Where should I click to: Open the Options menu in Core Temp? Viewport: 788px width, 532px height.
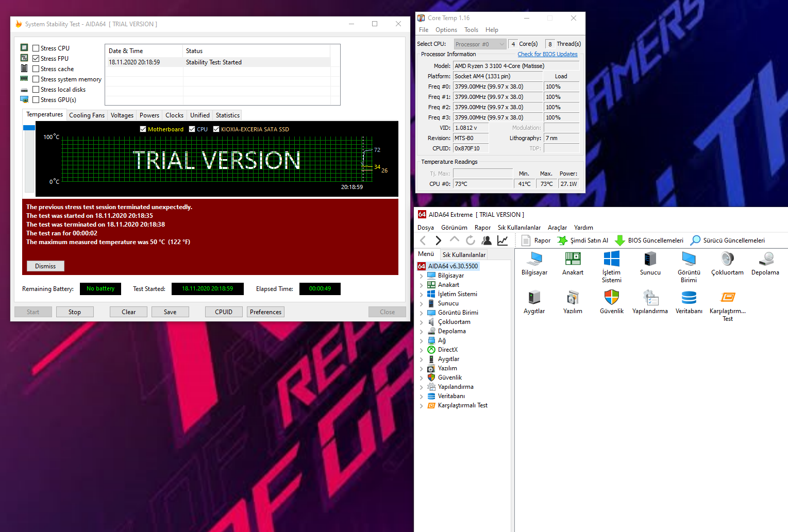tap(446, 30)
